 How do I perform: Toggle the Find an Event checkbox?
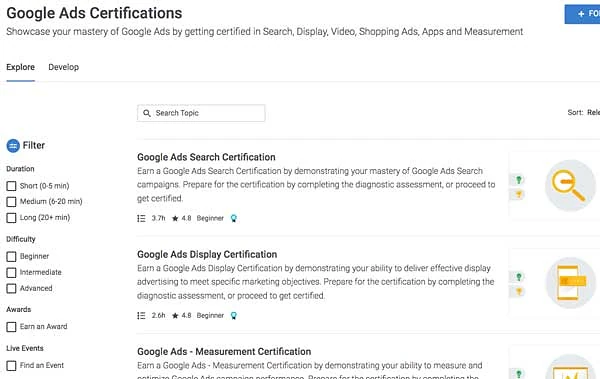11,366
